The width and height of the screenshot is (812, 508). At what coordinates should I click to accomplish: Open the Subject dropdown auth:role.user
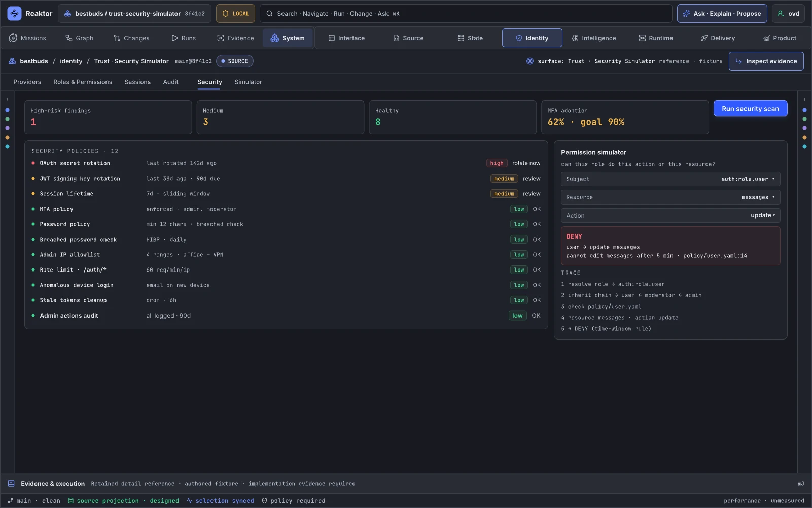pos(670,179)
